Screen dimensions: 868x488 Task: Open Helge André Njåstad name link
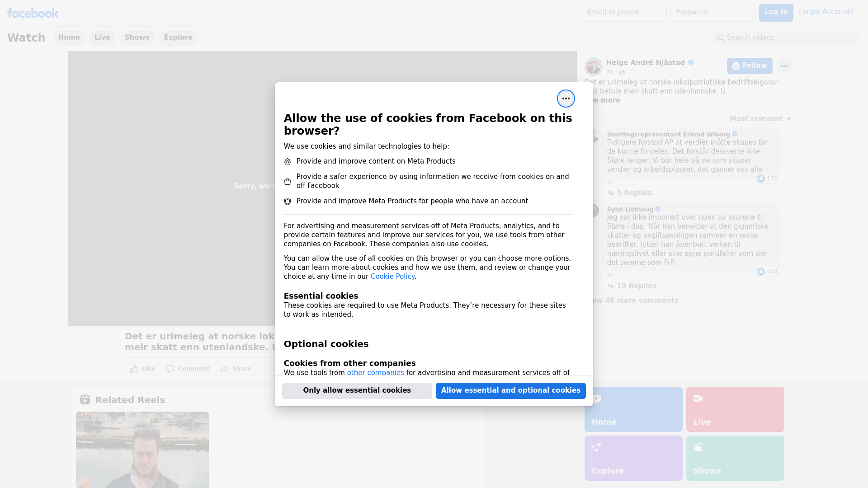(645, 63)
